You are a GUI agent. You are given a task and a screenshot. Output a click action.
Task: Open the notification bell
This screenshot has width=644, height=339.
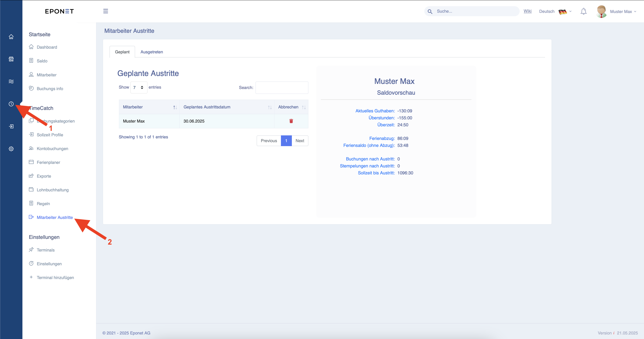click(583, 11)
